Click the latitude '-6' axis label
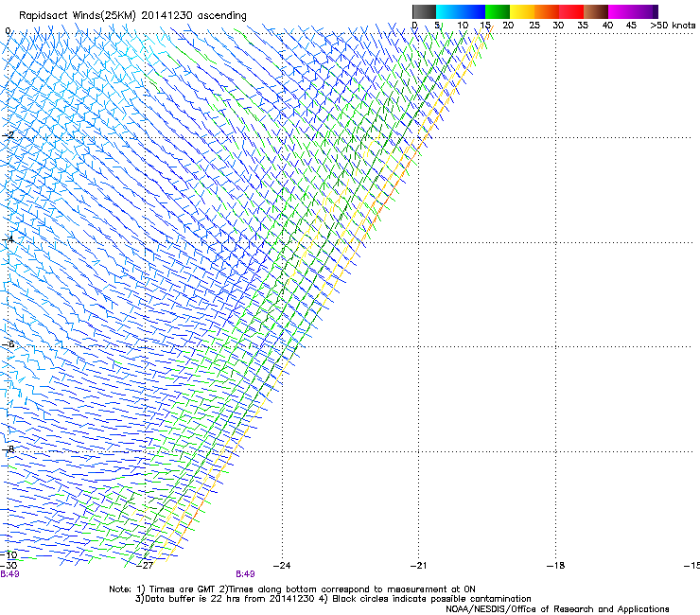 point(8,344)
